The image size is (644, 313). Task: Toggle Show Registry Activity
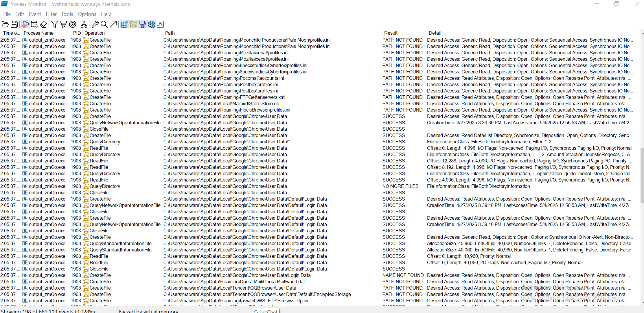point(124,24)
